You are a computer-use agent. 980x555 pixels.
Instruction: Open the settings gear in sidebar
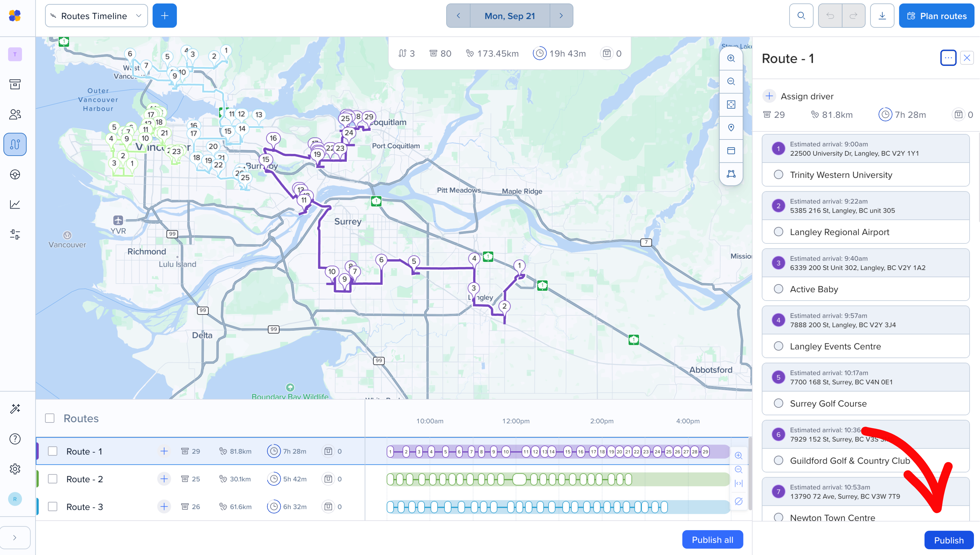15,469
